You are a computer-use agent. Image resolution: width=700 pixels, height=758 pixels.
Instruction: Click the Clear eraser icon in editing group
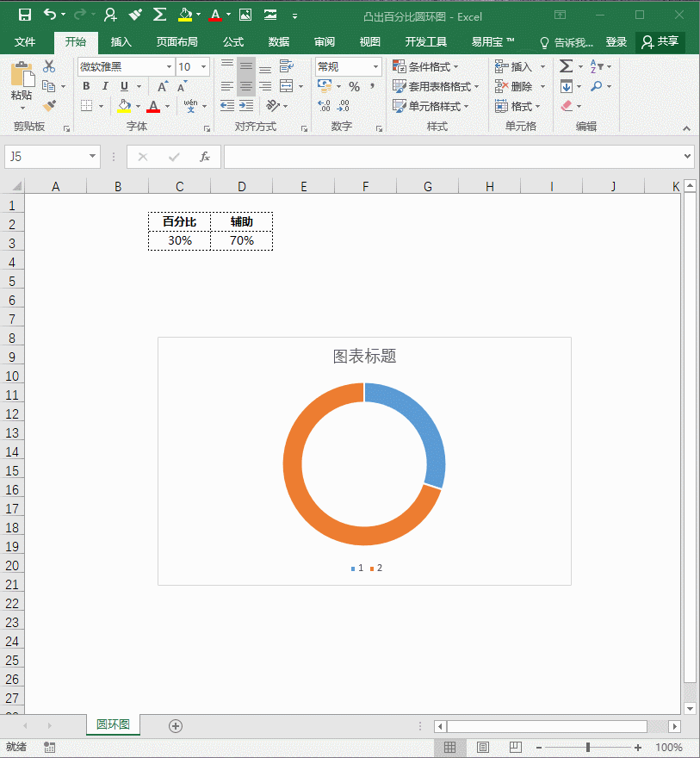click(567, 106)
